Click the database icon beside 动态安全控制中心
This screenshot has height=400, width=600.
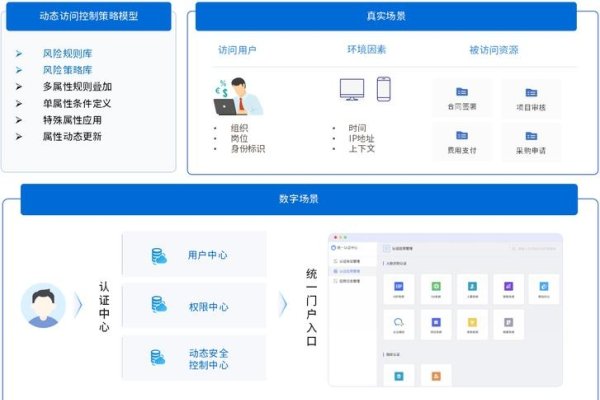pyautogui.click(x=158, y=358)
